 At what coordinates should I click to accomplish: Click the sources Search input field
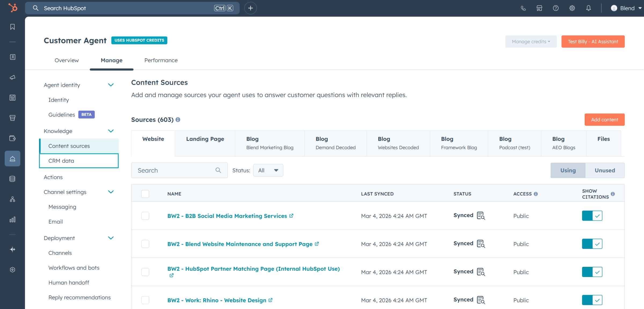coord(174,170)
